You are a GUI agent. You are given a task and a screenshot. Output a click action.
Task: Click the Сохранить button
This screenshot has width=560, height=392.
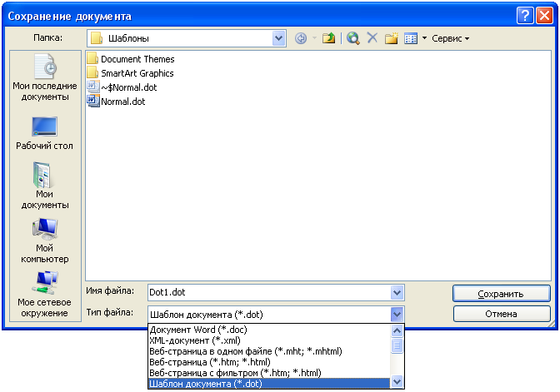click(x=501, y=294)
